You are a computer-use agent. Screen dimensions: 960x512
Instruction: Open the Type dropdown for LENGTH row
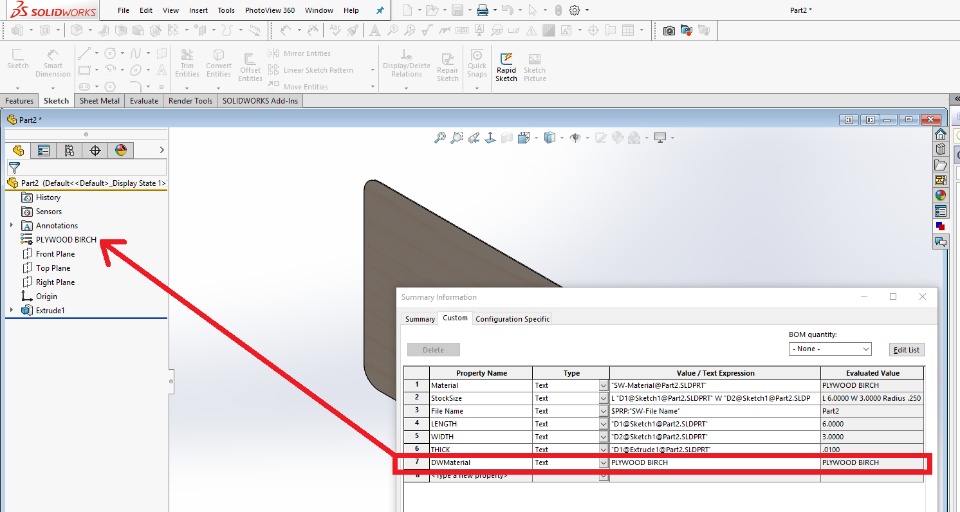click(604, 424)
